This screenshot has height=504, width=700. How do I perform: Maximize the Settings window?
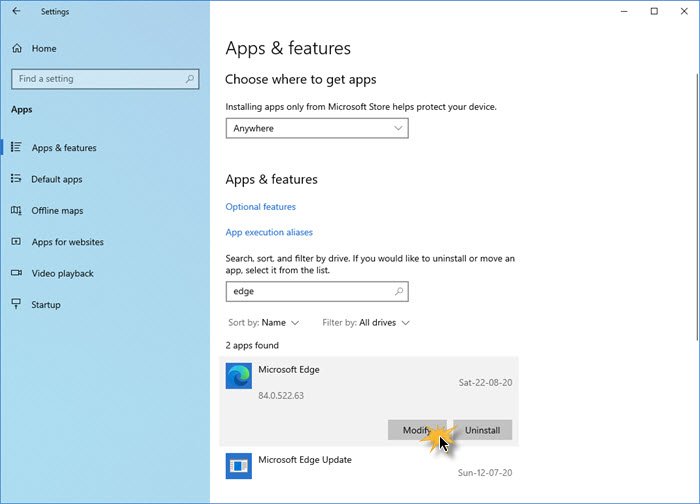click(x=654, y=11)
